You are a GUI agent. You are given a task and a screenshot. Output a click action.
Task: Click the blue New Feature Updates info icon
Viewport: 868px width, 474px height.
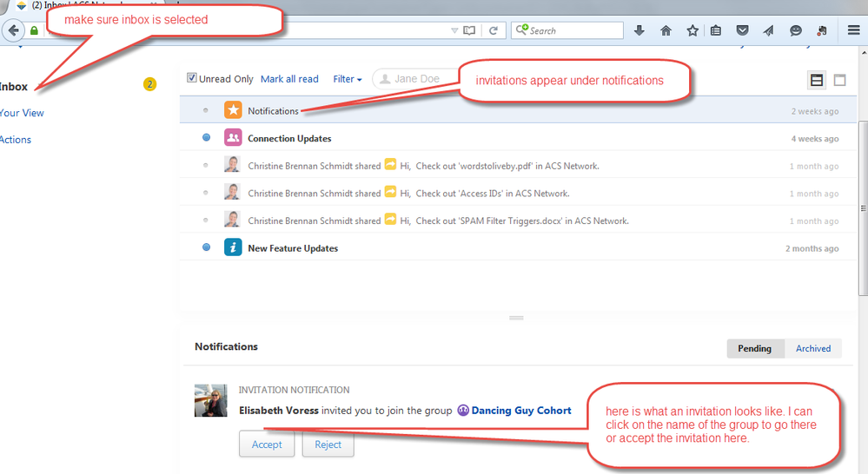(x=233, y=247)
